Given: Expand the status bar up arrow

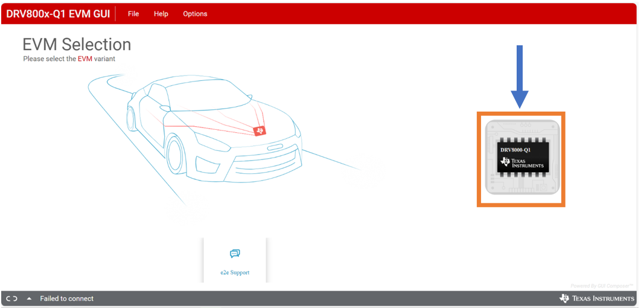Looking at the screenshot, I should pos(28,298).
